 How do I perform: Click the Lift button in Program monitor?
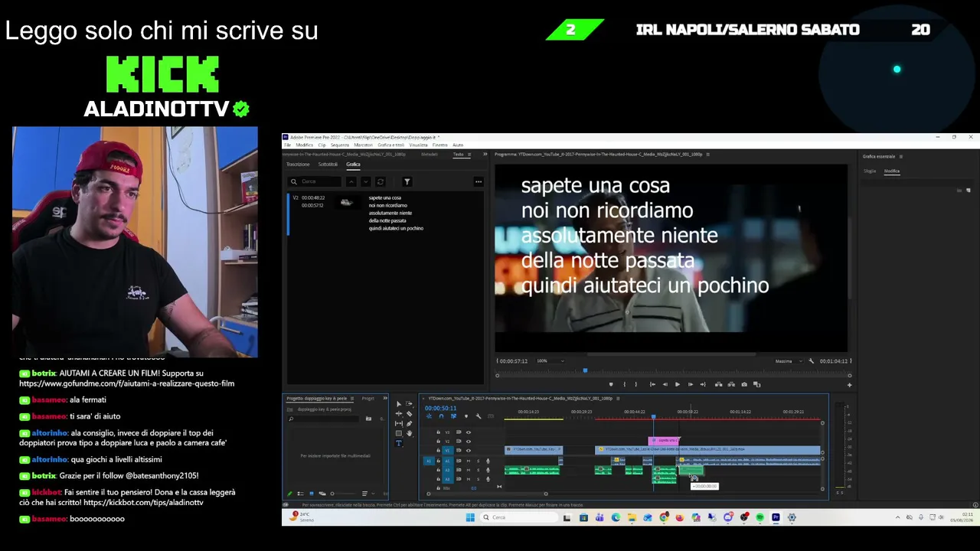point(718,384)
